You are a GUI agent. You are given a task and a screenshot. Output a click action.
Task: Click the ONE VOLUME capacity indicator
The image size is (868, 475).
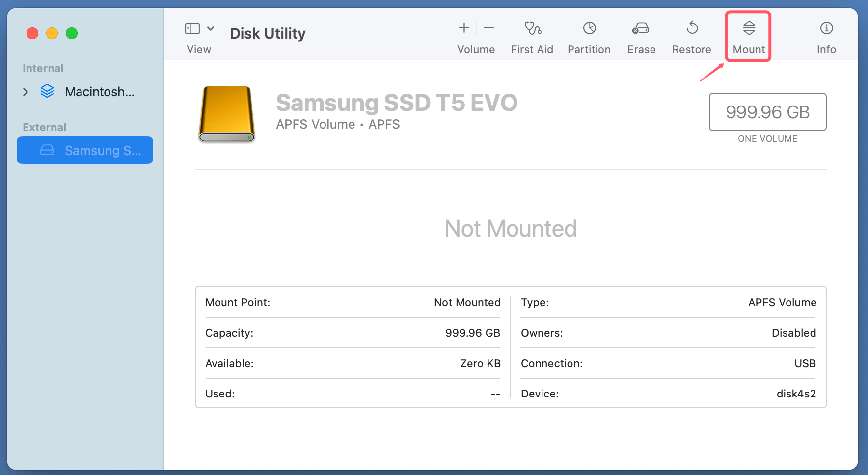click(767, 139)
